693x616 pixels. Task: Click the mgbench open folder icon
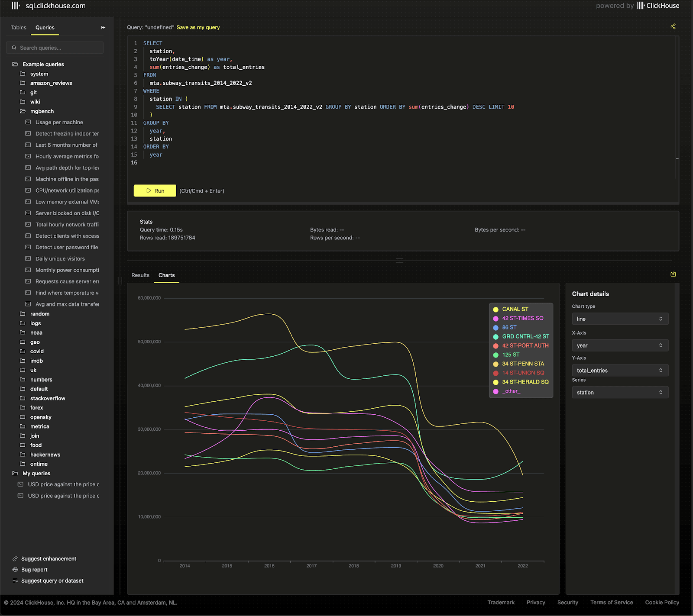click(23, 111)
